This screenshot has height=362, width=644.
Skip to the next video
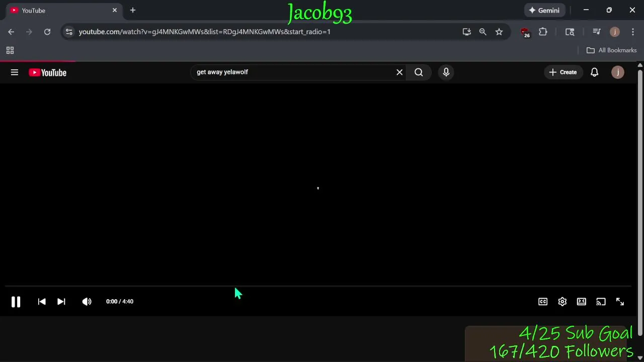(x=61, y=302)
